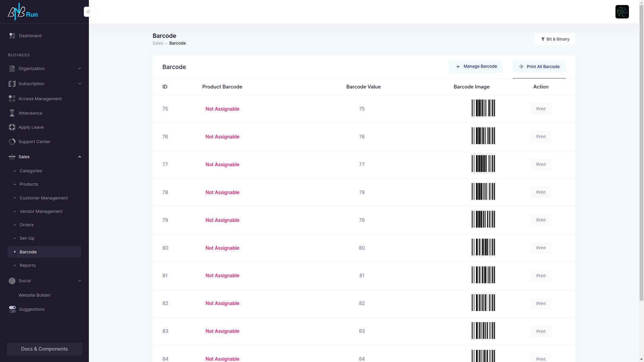Viewport: 644px width, 362px height.
Task: Click Not Assignable in row 78
Action: tap(222, 192)
